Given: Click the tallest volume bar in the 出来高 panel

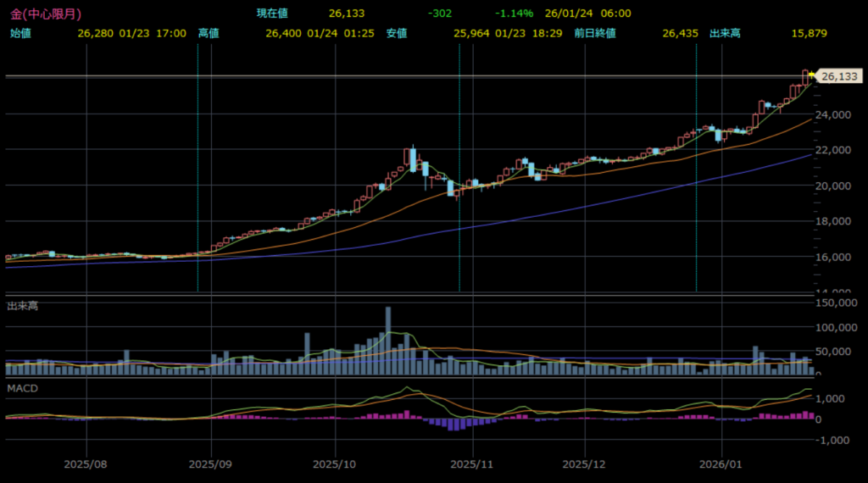Looking at the screenshot, I should [x=388, y=341].
